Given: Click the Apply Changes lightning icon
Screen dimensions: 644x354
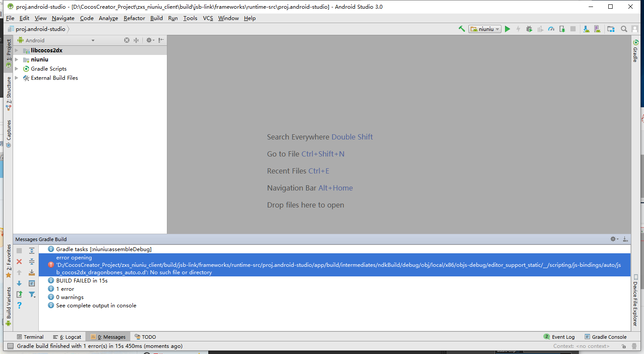Looking at the screenshot, I should click(518, 29).
